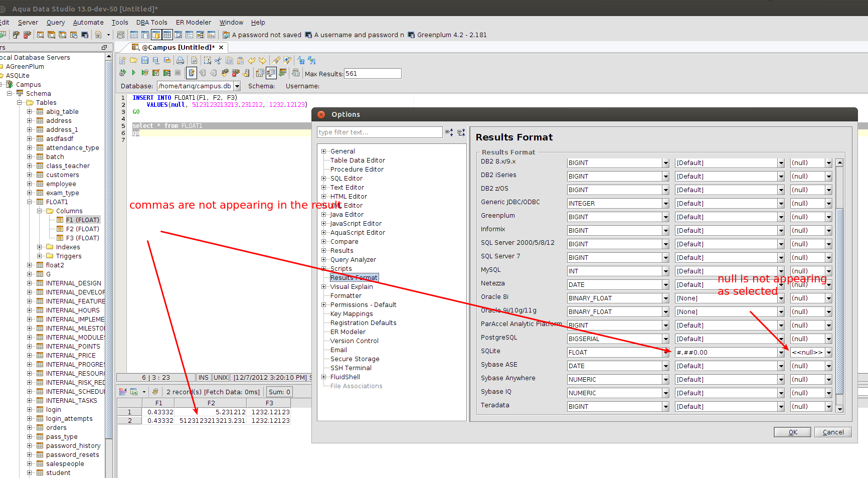Screen dimensions: 868x478
Task: Click the chart icon in the main toolbar
Action: (211, 35)
